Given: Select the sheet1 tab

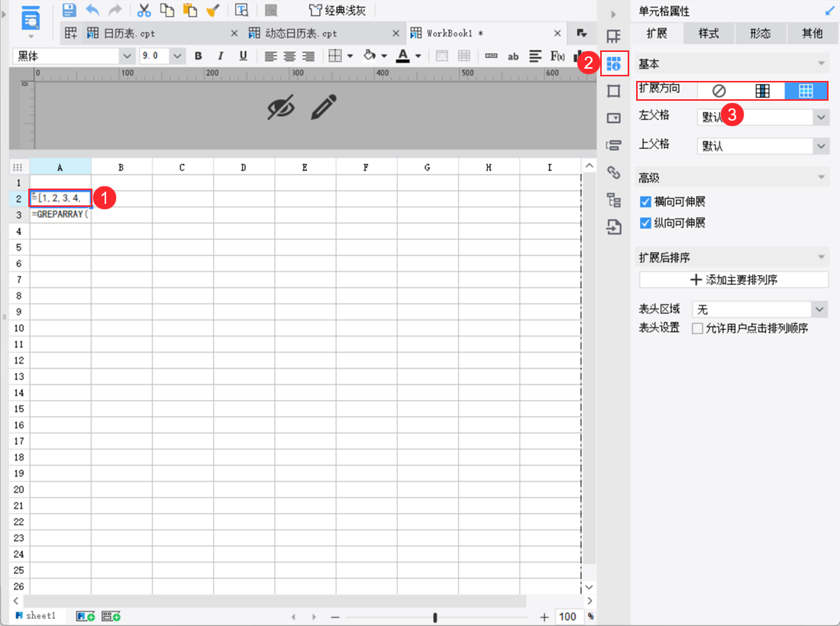Looking at the screenshot, I should pyautogui.click(x=35, y=616).
